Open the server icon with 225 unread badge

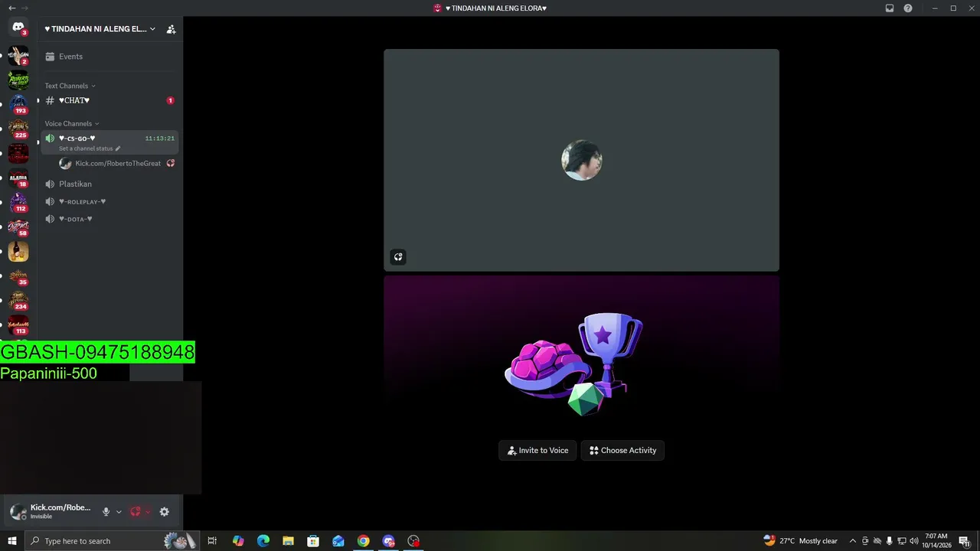[x=18, y=129]
